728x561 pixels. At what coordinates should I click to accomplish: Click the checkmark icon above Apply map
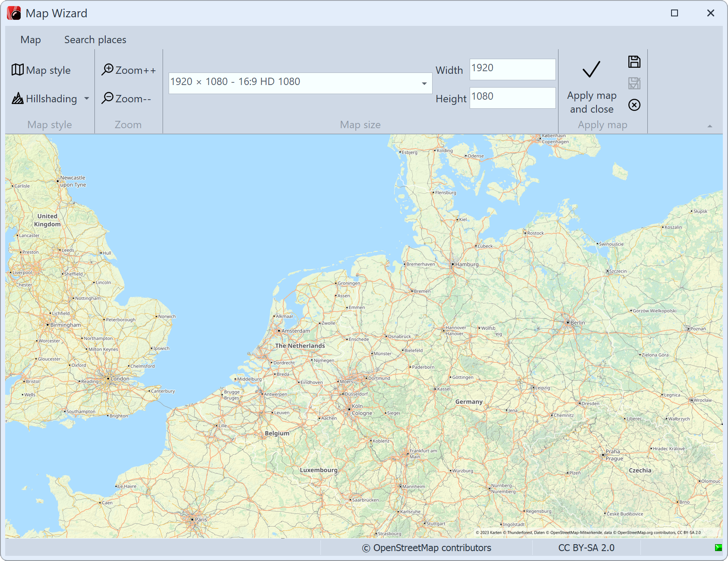click(591, 69)
